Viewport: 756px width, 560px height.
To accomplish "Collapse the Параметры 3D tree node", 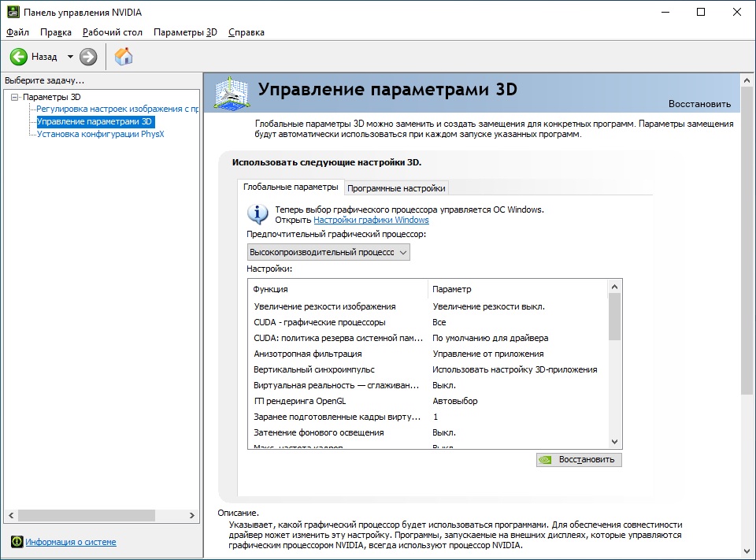I will click(14, 97).
